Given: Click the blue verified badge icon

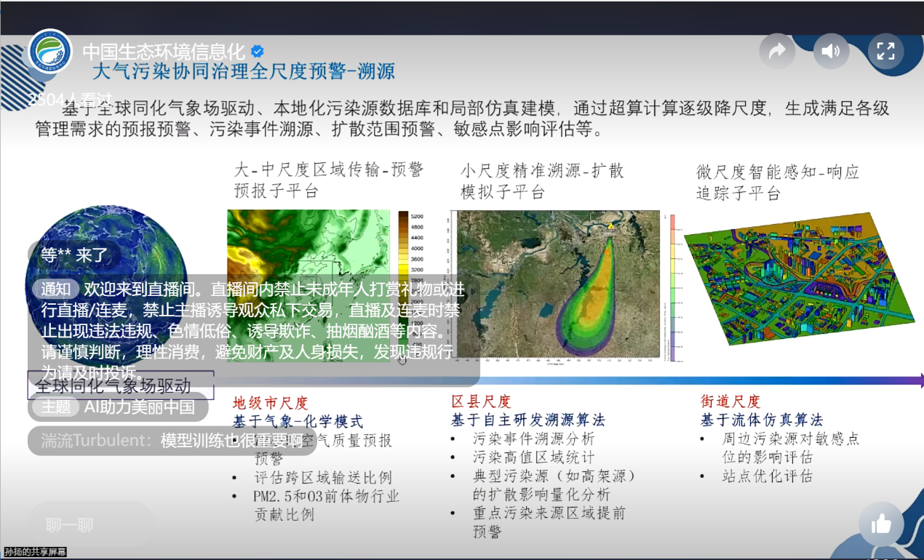Looking at the screenshot, I should (x=258, y=52).
